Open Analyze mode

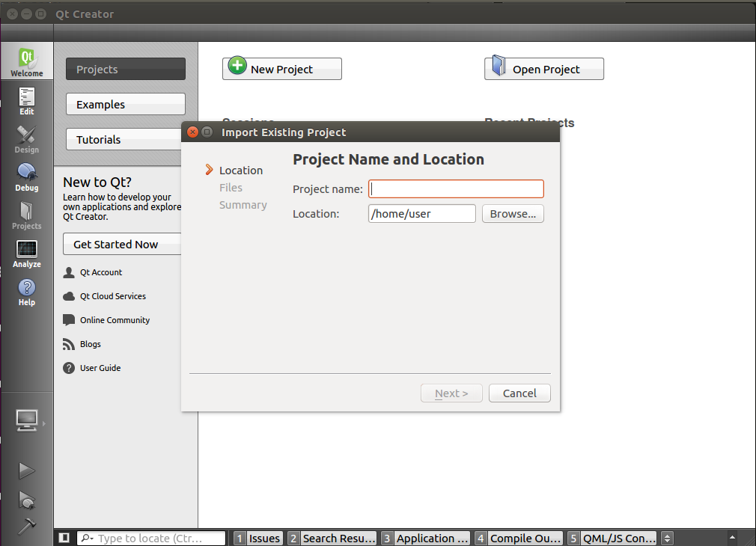click(26, 253)
